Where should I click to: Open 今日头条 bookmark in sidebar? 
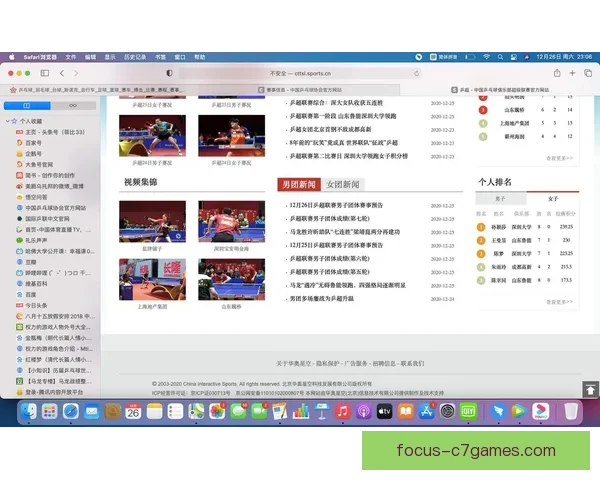[x=36, y=305]
